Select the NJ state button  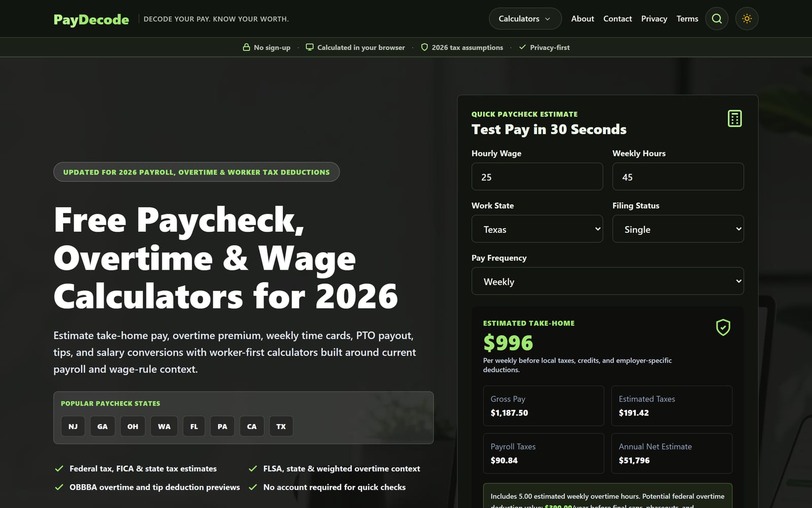[73, 426]
